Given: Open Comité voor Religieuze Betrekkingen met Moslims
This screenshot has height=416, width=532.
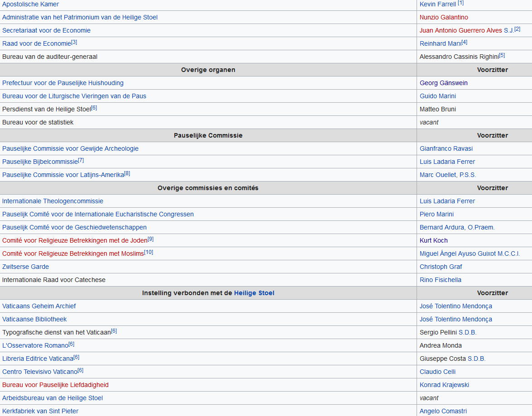Looking at the screenshot, I should pyautogui.click(x=73, y=254).
